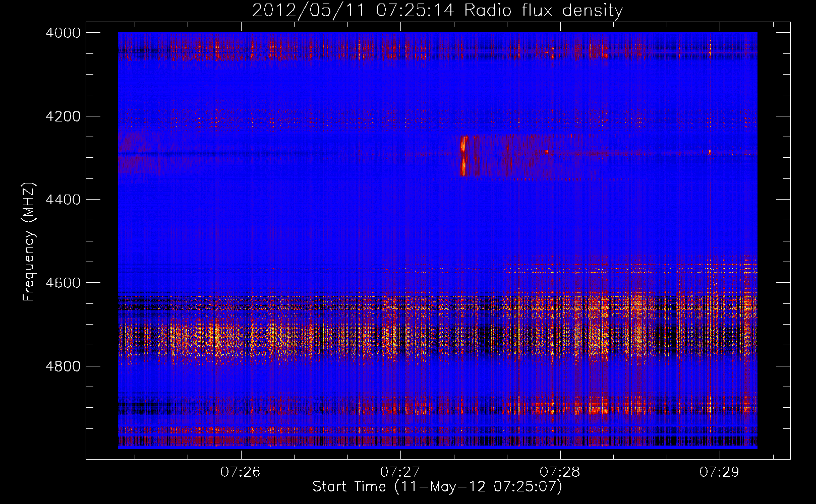Click the 07:28 time axis label

pyautogui.click(x=560, y=472)
